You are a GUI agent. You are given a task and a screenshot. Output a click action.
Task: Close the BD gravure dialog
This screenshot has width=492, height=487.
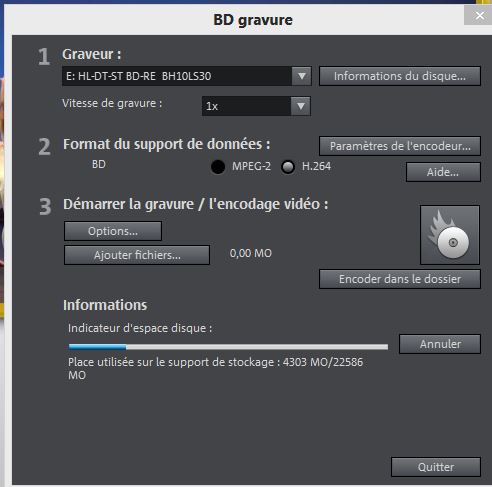coord(479,15)
